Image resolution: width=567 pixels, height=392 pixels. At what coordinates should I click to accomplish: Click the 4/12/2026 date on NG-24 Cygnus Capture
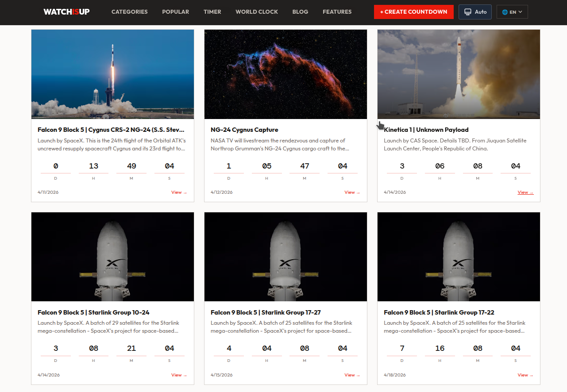[221, 192]
